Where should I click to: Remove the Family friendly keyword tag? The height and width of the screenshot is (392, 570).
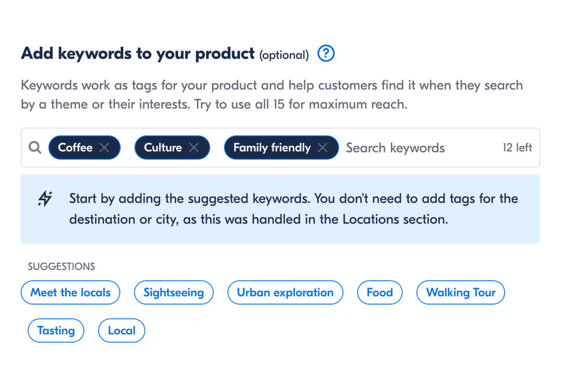click(323, 147)
